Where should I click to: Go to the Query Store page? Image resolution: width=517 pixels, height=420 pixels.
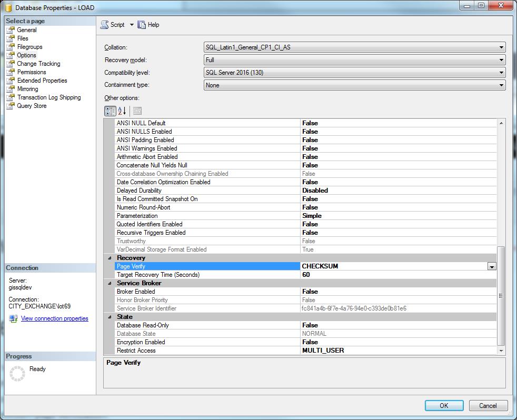32,106
